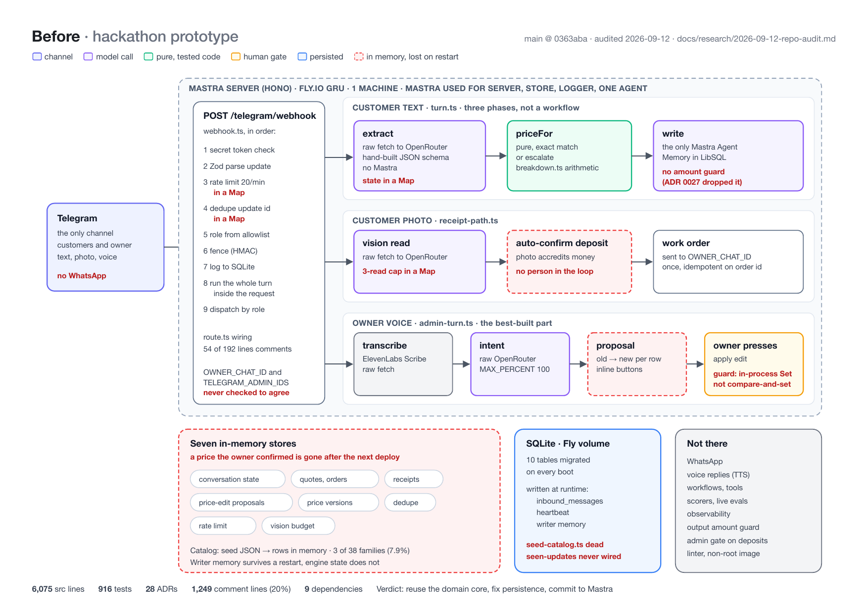
Task: Click the work order node
Action: (728, 262)
